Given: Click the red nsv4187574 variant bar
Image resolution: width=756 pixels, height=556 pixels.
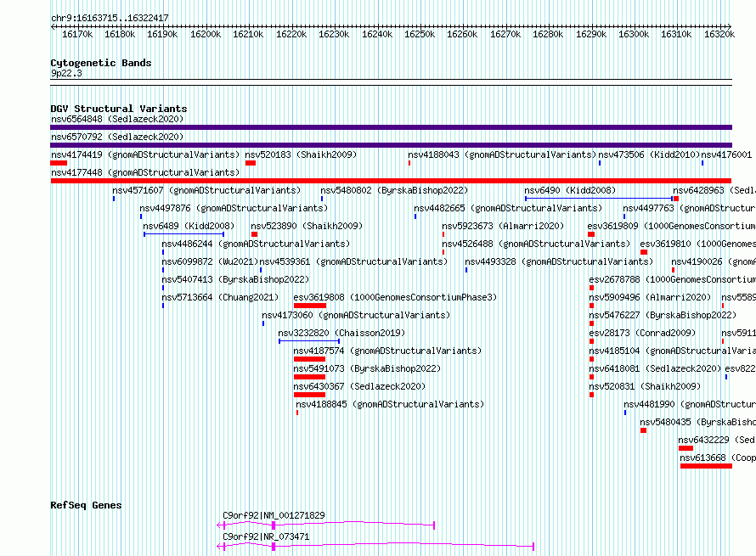Looking at the screenshot, I should [x=309, y=359].
